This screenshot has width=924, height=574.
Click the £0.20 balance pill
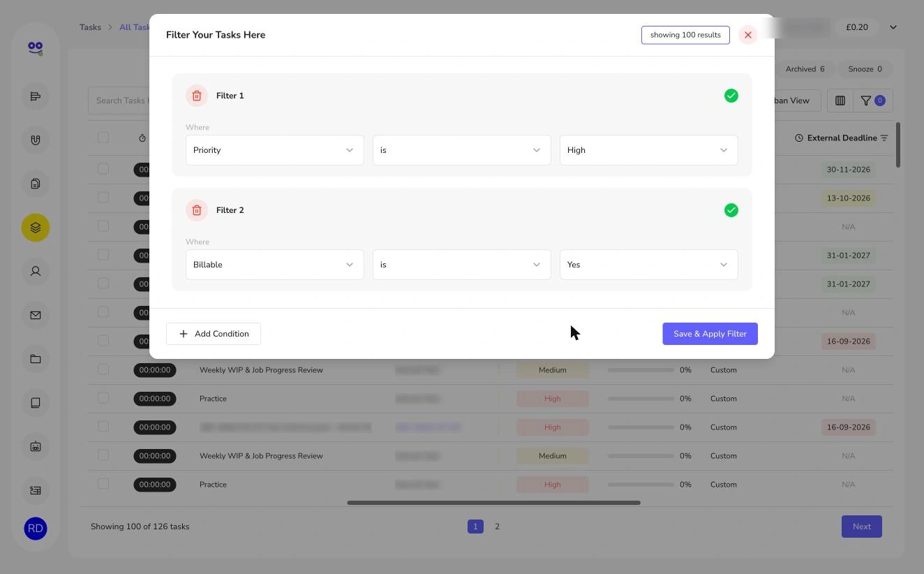pyautogui.click(x=857, y=27)
